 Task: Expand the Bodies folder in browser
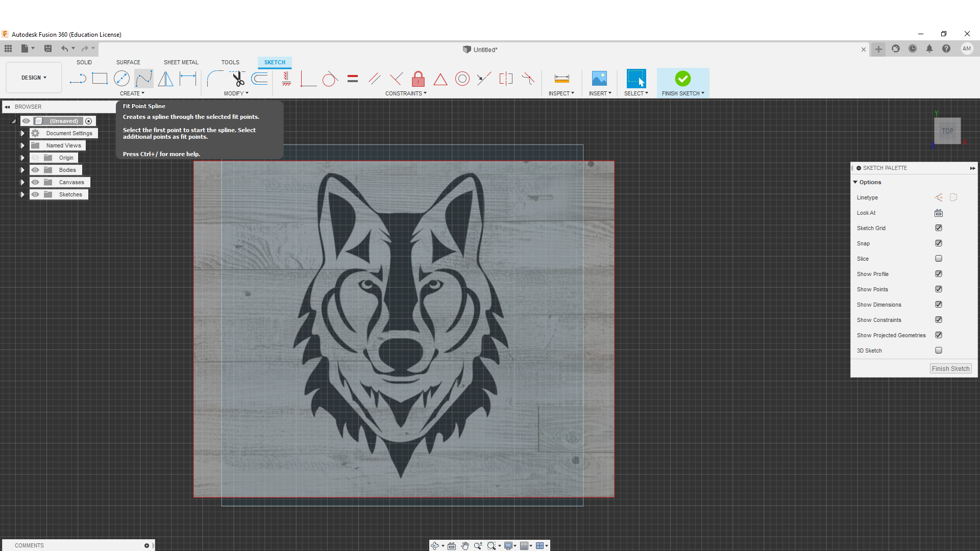(x=22, y=169)
